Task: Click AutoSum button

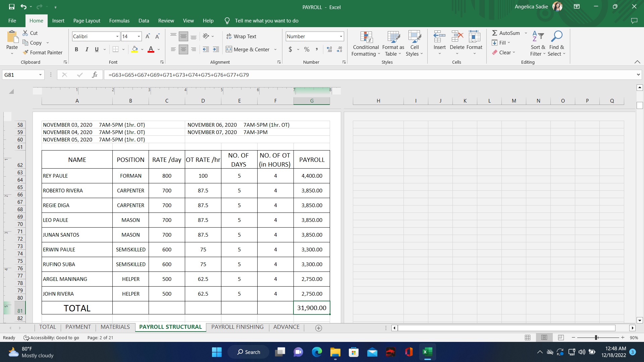Action: coord(506,33)
